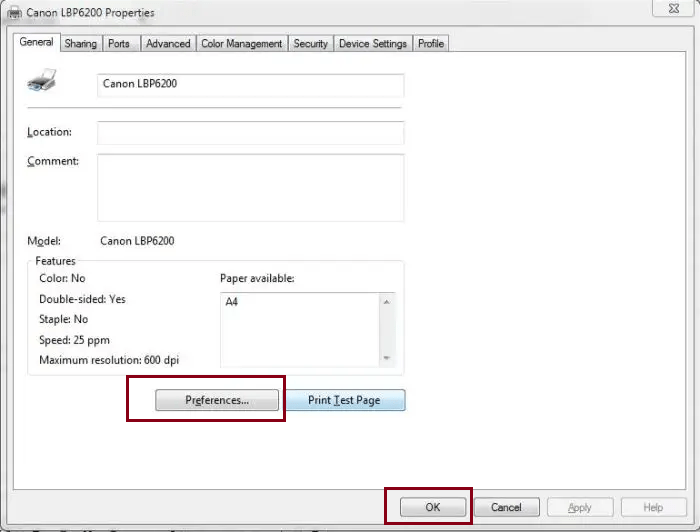The image size is (700, 532).
Task: Switch to the Sharing tab
Action: coord(81,44)
